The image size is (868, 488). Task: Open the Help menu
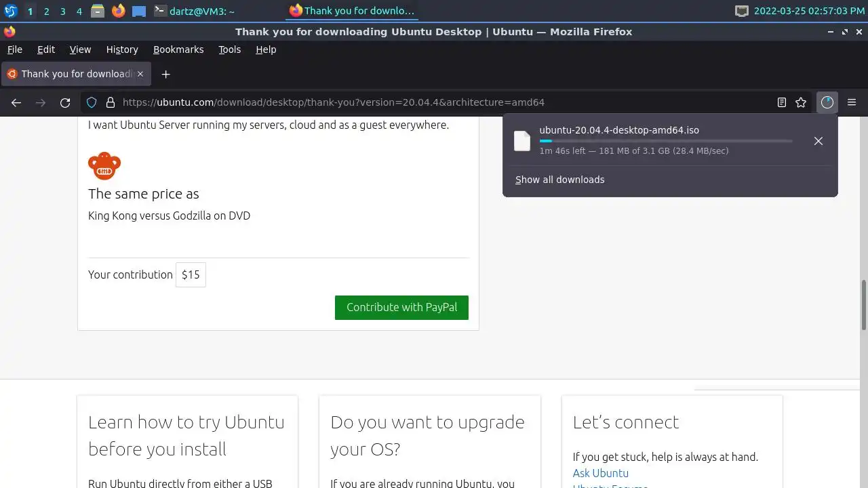tap(266, 49)
